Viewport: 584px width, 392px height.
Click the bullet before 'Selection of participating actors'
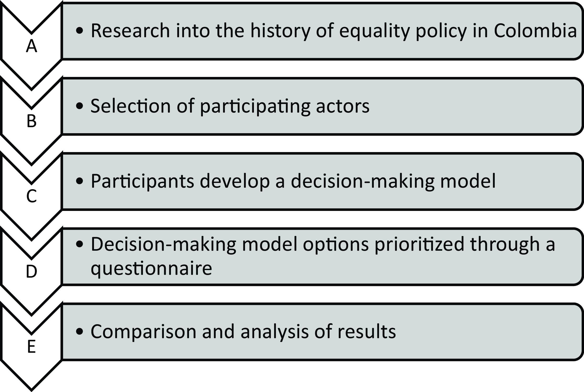(80, 106)
